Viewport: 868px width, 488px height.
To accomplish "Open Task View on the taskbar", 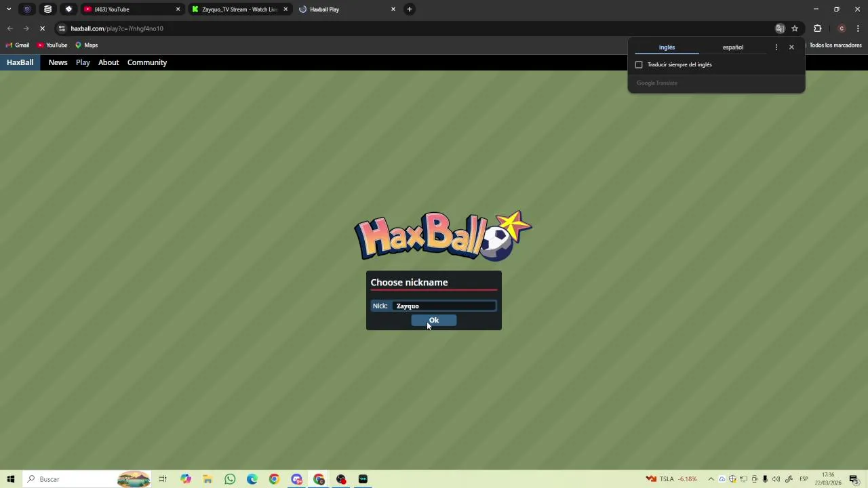I will [163, 479].
